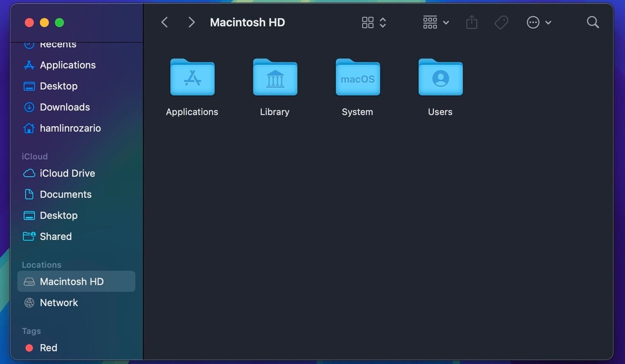The image size is (625, 364).
Task: Open hamlinrozario home folder in sidebar
Action: (76, 128)
